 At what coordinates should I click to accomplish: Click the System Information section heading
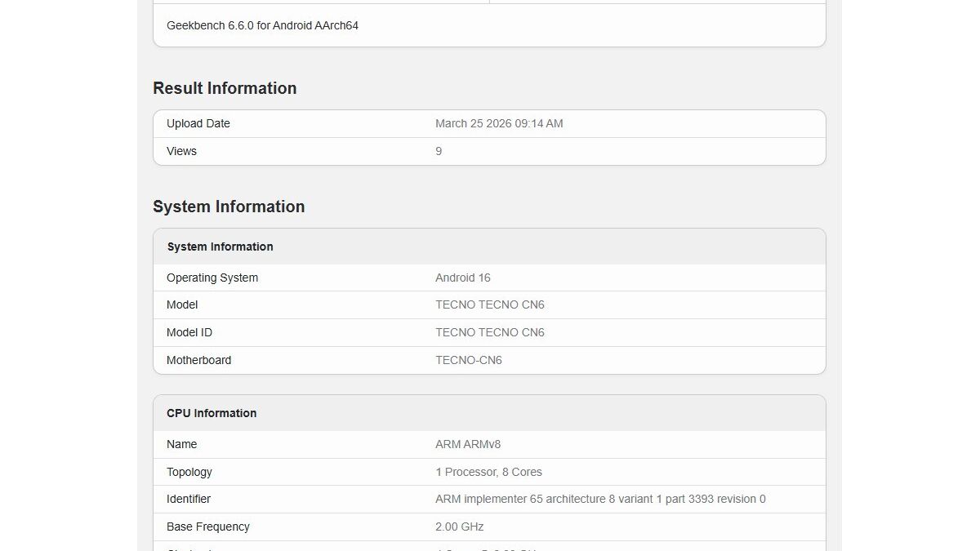(229, 207)
